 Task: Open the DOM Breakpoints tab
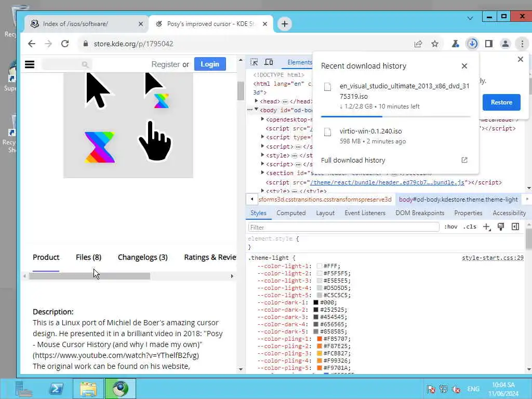click(x=420, y=212)
